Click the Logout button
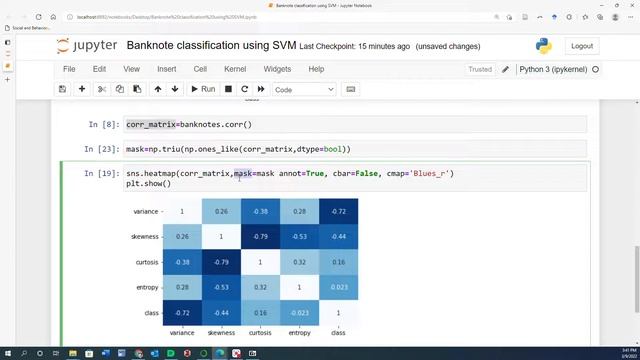Image resolution: width=640 pixels, height=360 pixels. pyautogui.click(x=582, y=46)
